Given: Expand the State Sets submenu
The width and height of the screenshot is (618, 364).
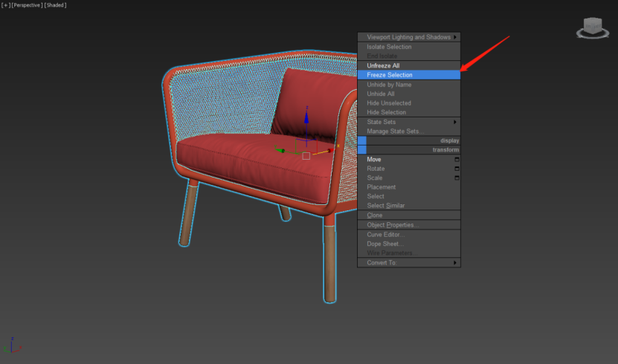Looking at the screenshot, I should [x=409, y=122].
